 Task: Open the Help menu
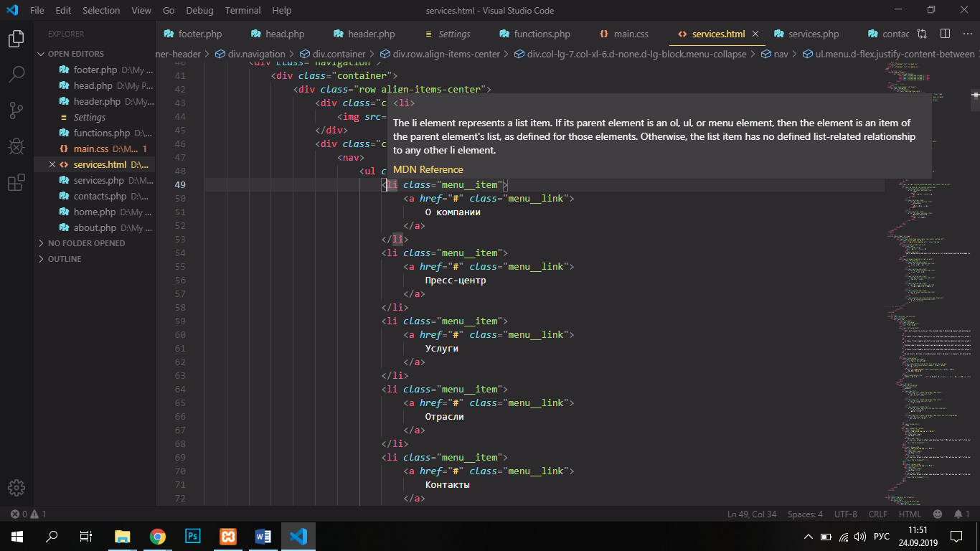pos(282,10)
